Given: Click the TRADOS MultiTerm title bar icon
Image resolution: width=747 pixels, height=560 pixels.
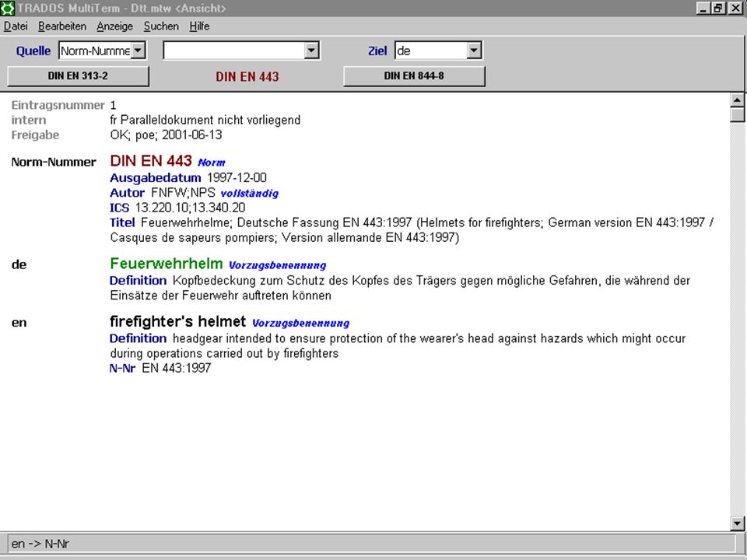Looking at the screenshot, I should click(x=8, y=8).
